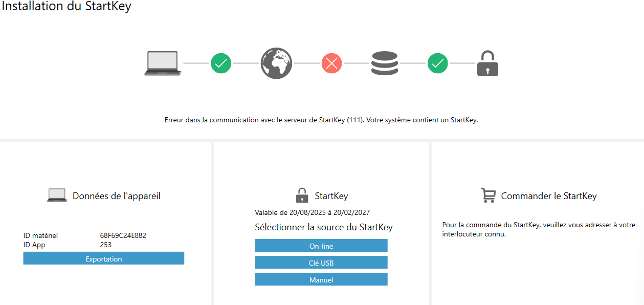Click the globe server icon
Image resolution: width=644 pixels, height=305 pixels.
tap(276, 63)
